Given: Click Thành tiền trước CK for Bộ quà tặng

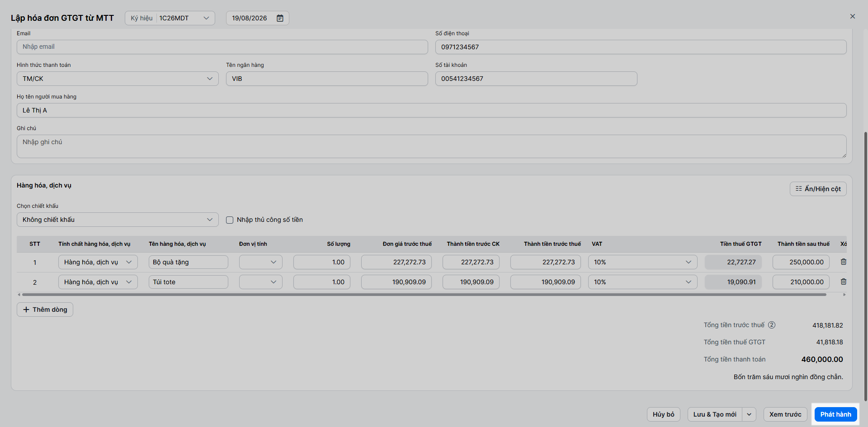Looking at the screenshot, I should [x=471, y=262].
